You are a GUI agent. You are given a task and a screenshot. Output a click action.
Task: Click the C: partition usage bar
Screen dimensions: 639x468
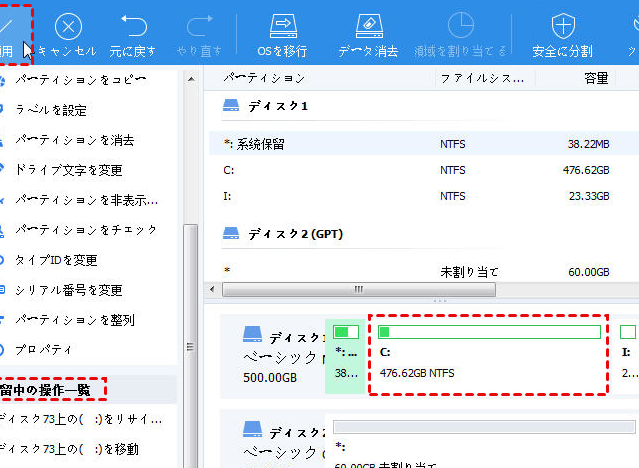[x=489, y=332]
